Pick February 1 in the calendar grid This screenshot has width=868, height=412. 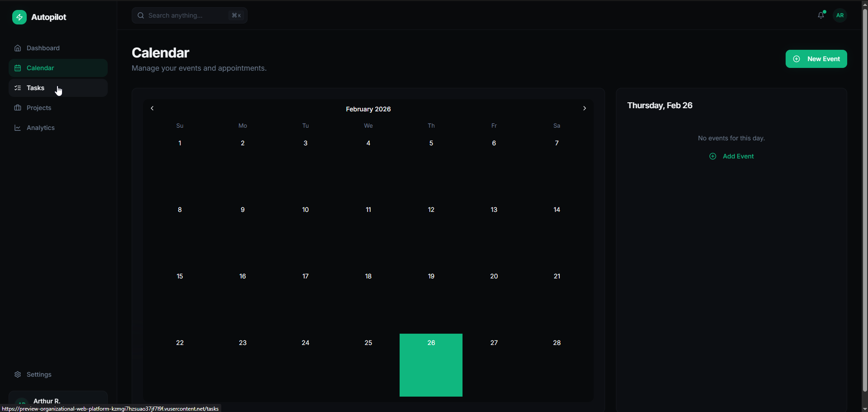(180, 144)
